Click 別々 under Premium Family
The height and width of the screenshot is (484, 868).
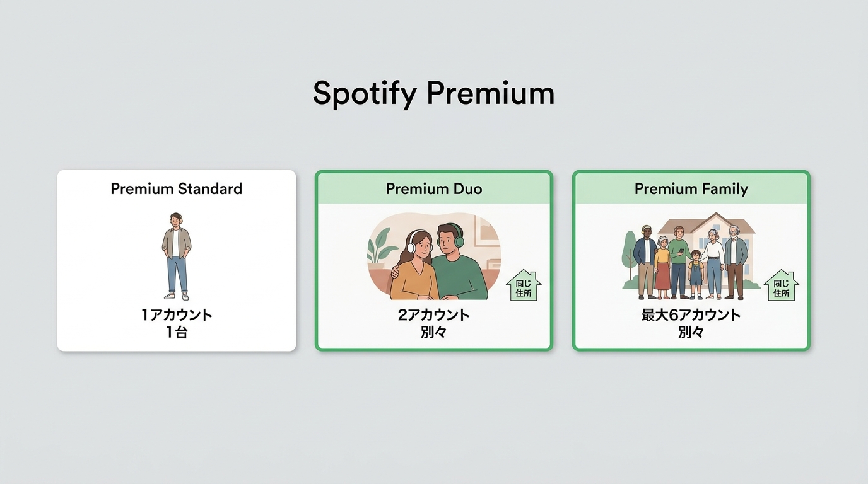point(691,332)
